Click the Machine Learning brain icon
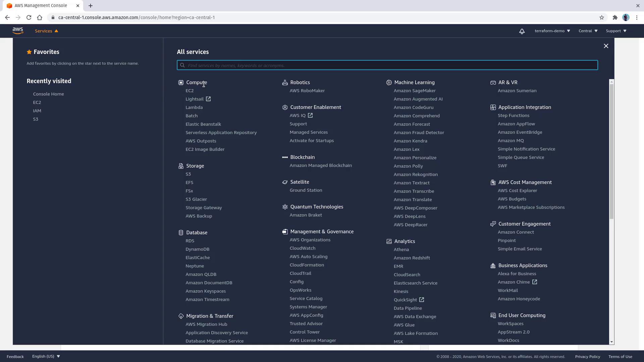The image size is (644, 362). (x=389, y=82)
